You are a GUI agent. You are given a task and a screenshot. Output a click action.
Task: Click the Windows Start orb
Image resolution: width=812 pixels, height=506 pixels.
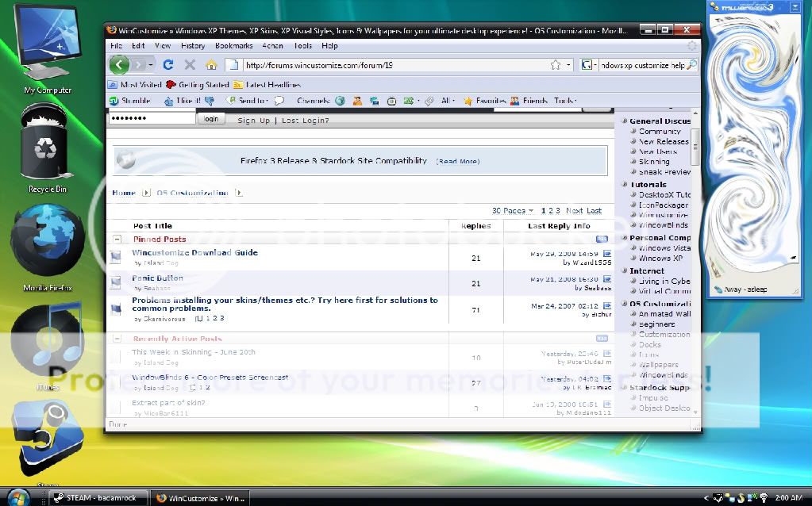(17, 497)
